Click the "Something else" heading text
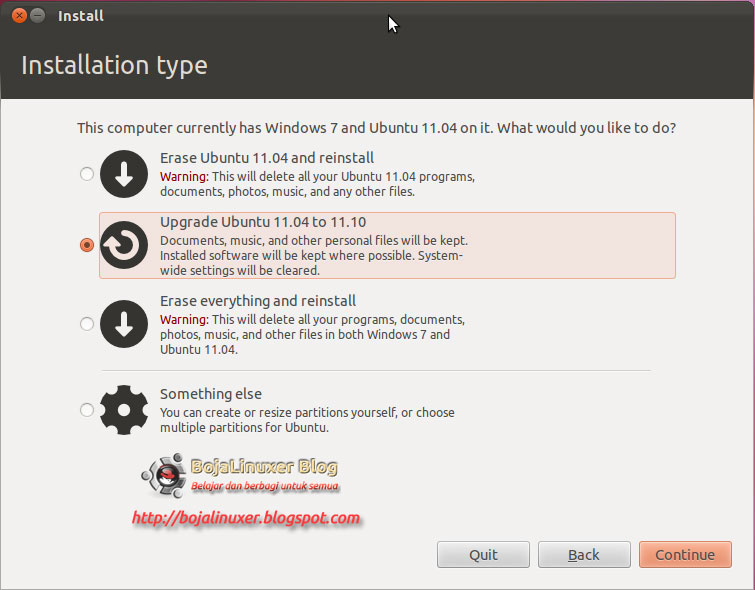The height and width of the screenshot is (590, 755). (211, 394)
